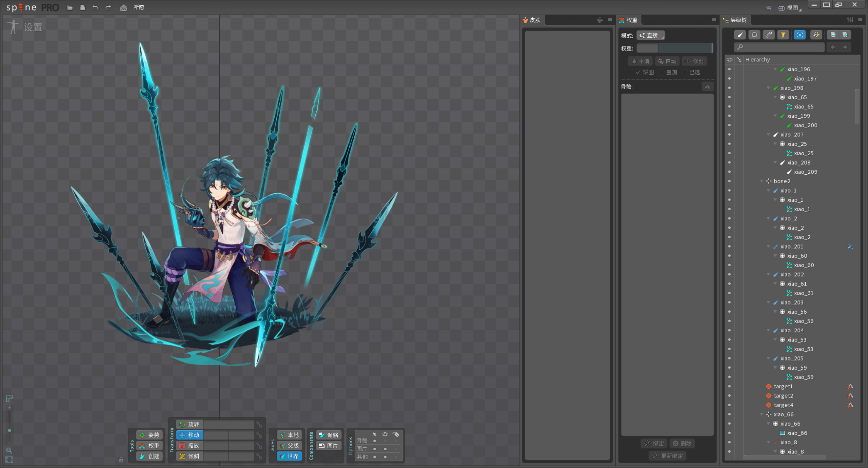This screenshot has height=468, width=868.
Task: Toggle the 饼图 checkbox
Action: point(638,72)
